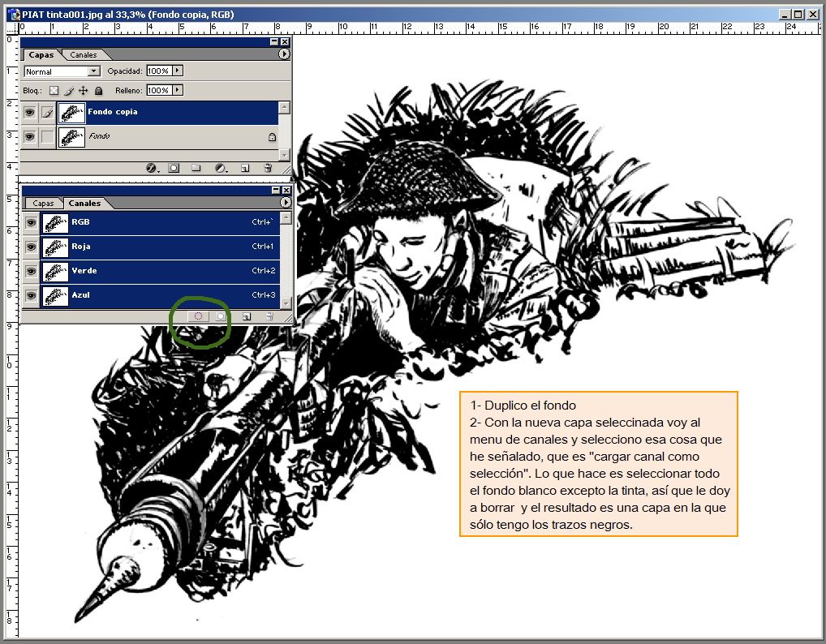Add a layer mask
Image resolution: width=826 pixels, height=644 pixels.
(x=174, y=168)
